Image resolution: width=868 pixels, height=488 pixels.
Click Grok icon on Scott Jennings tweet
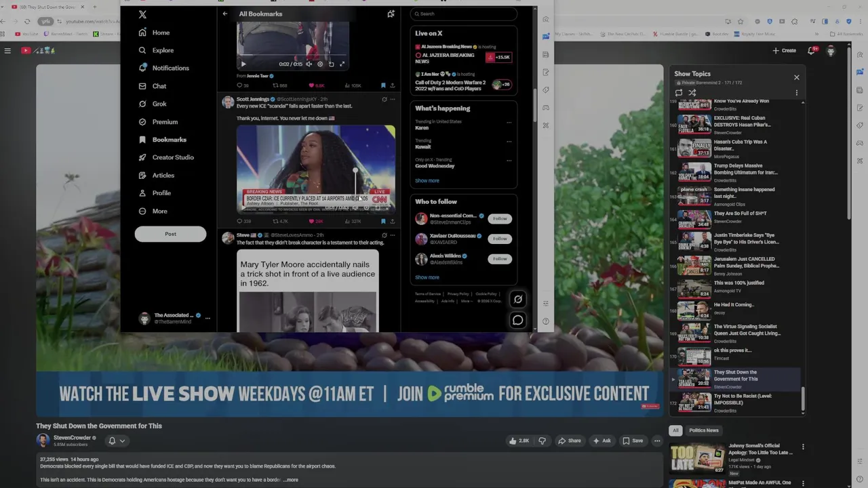point(384,100)
